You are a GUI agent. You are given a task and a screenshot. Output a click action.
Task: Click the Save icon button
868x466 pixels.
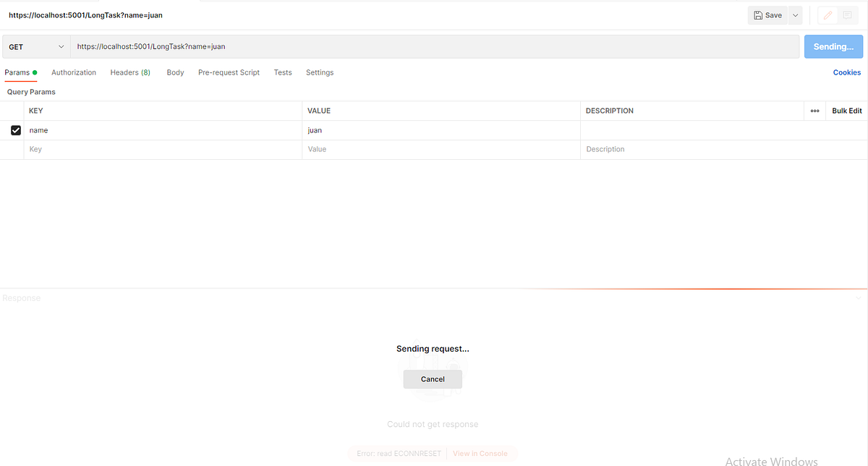click(x=767, y=14)
